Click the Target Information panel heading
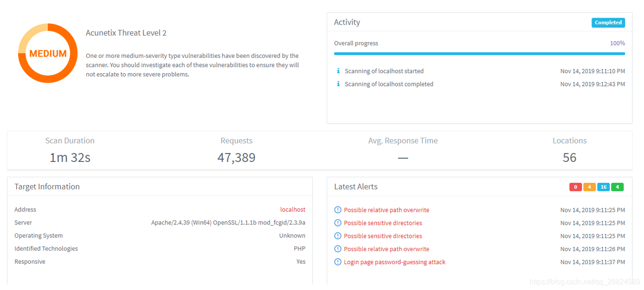Image resolution: width=644 pixels, height=290 pixels. click(x=47, y=186)
